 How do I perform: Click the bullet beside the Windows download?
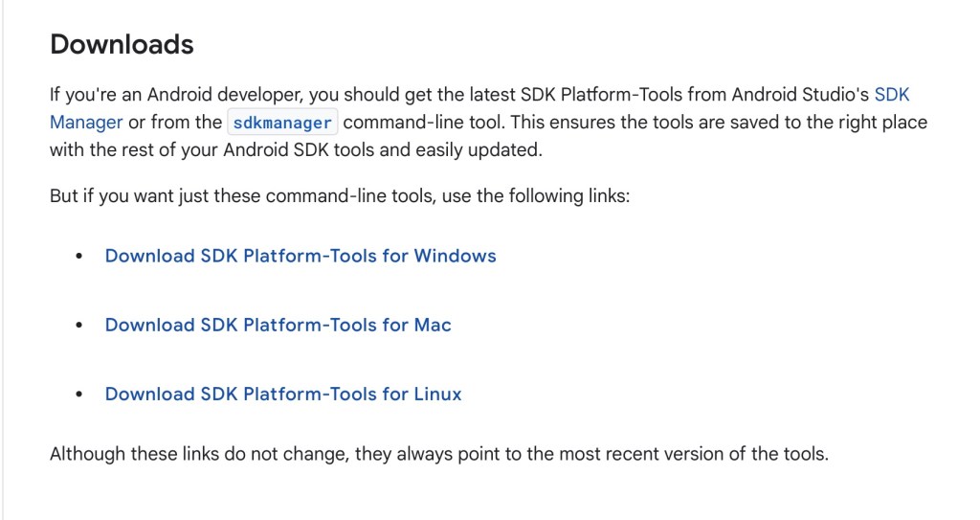point(79,257)
